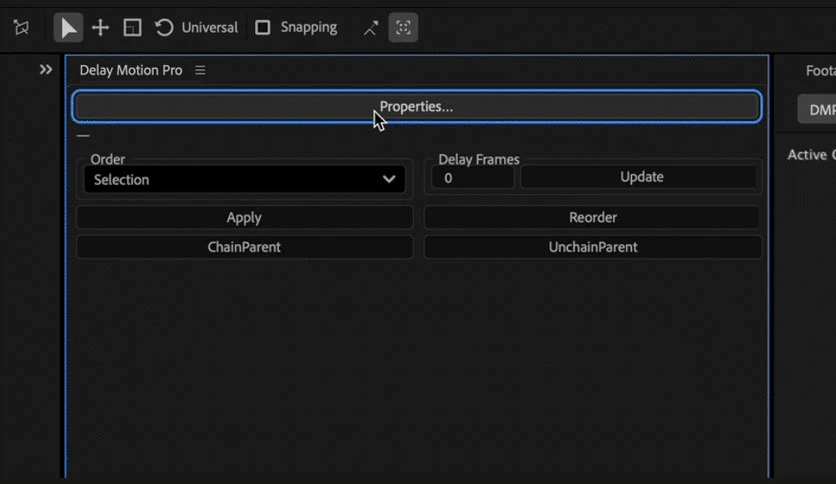The image size is (836, 484).
Task: Click the ChainParent button
Action: tap(244, 247)
